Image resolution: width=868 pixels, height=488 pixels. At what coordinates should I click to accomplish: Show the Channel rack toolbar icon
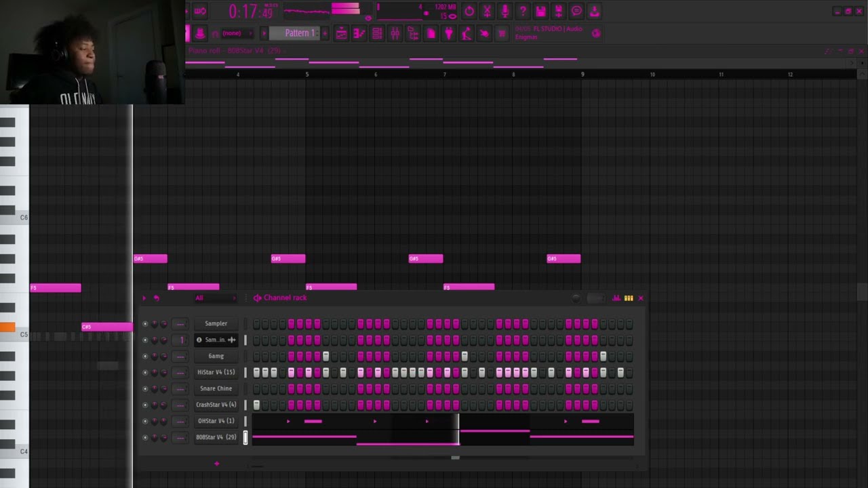coord(377,33)
